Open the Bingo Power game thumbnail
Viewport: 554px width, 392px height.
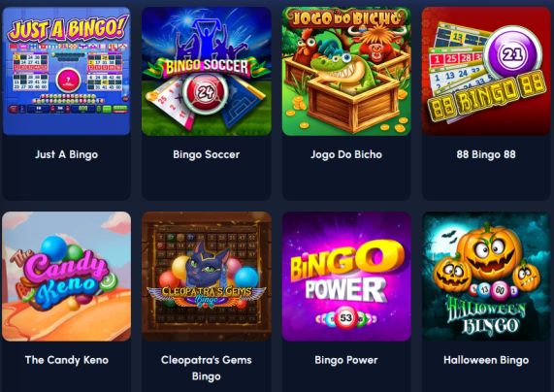pyautogui.click(x=346, y=277)
